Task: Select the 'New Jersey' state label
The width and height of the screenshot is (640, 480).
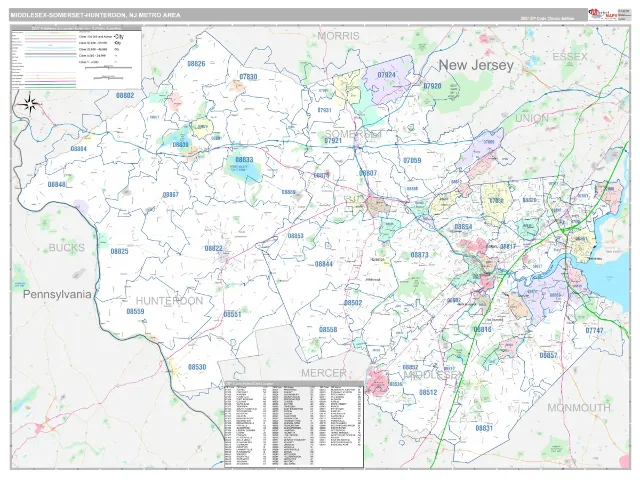Action: click(x=476, y=65)
